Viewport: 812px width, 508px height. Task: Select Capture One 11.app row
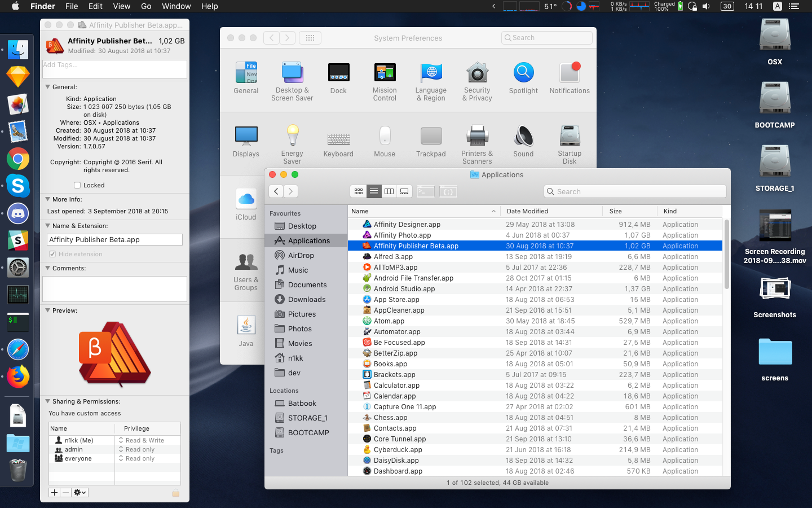click(535, 406)
